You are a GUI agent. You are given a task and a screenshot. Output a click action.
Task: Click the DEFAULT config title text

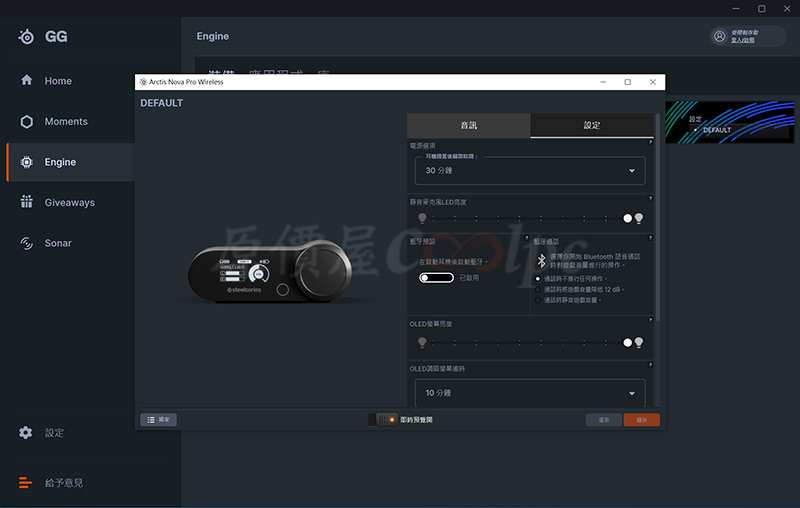tap(161, 103)
